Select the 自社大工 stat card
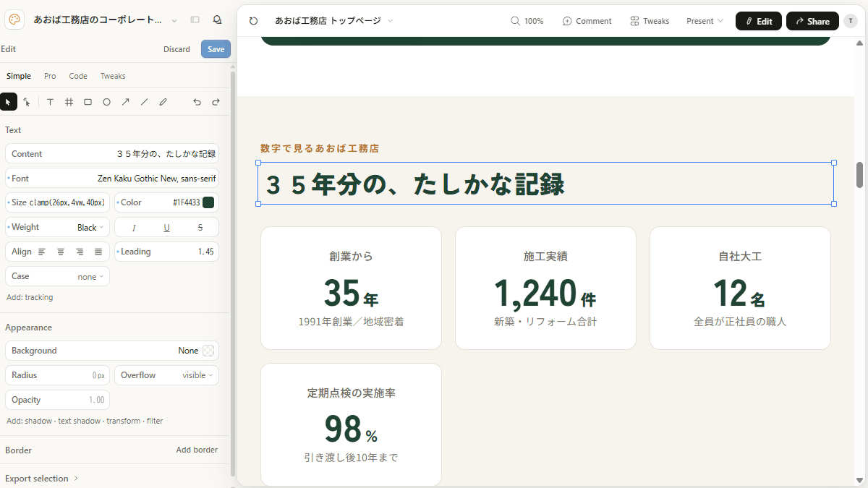Viewport: 868px width, 488px height. [x=740, y=288]
